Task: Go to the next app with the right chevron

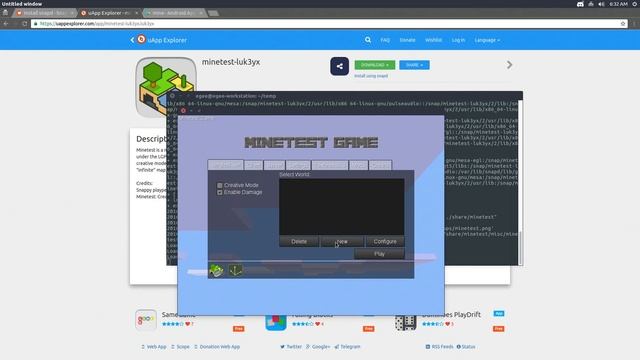Action: (509, 65)
